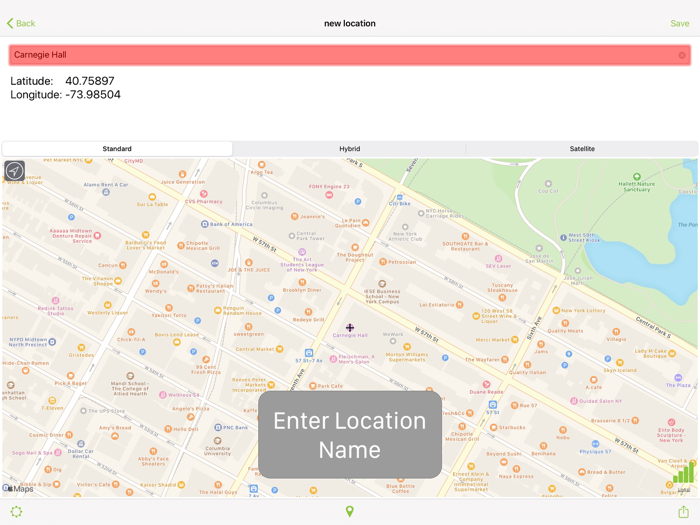Select the Loi Estiatorio marker

click(x=459, y=304)
